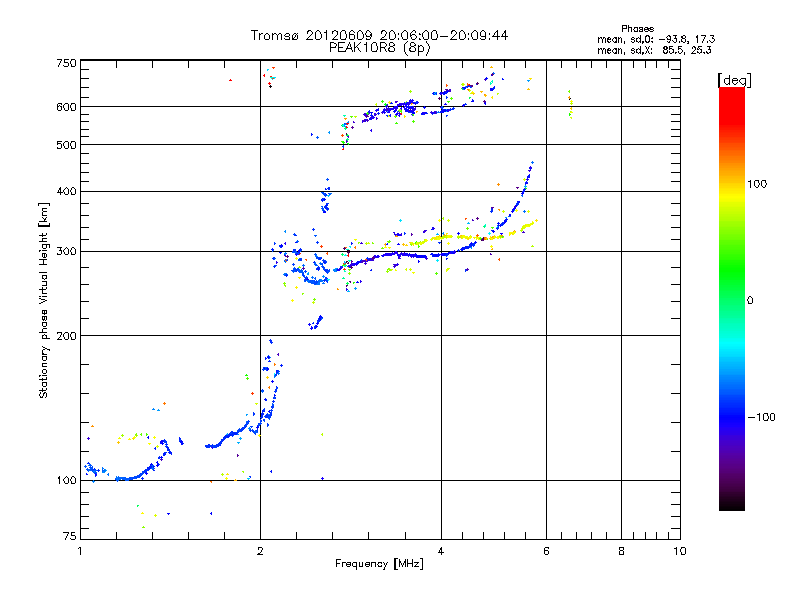
Task: Click the subtitle 'PEAK10R8 (8p)'
Action: click(x=379, y=48)
